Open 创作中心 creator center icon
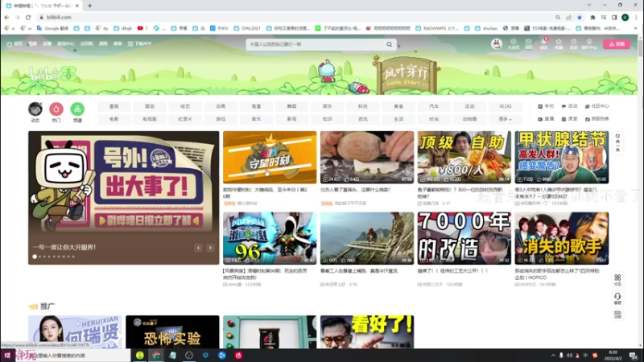 pos(589,44)
